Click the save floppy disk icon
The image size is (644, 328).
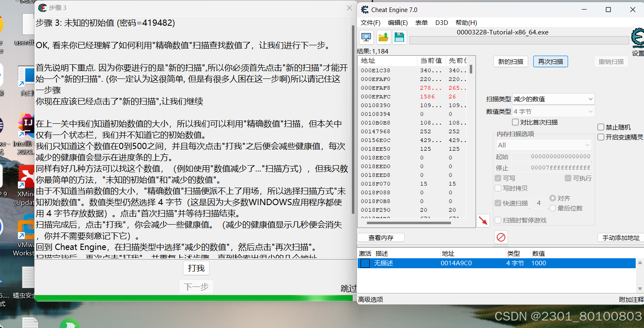click(x=399, y=37)
